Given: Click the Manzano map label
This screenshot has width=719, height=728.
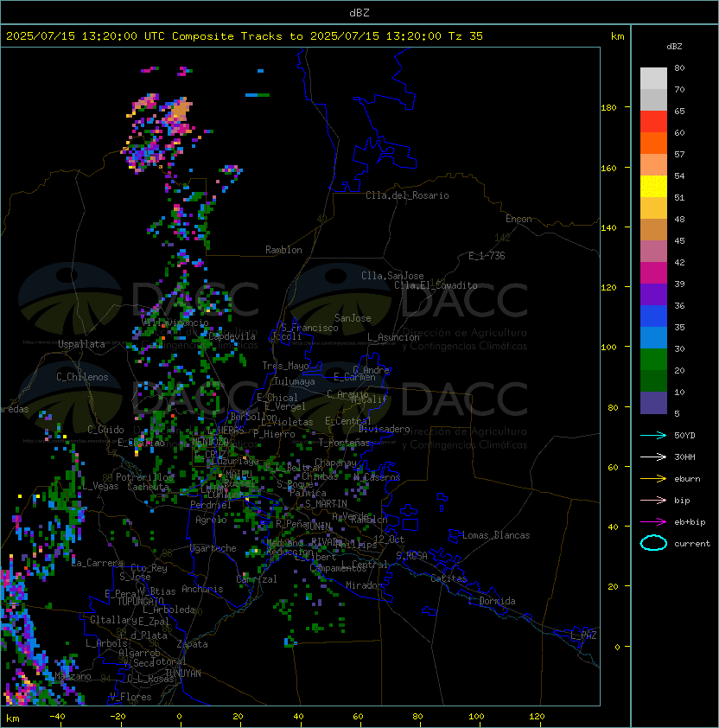Looking at the screenshot, I should [x=73, y=676].
